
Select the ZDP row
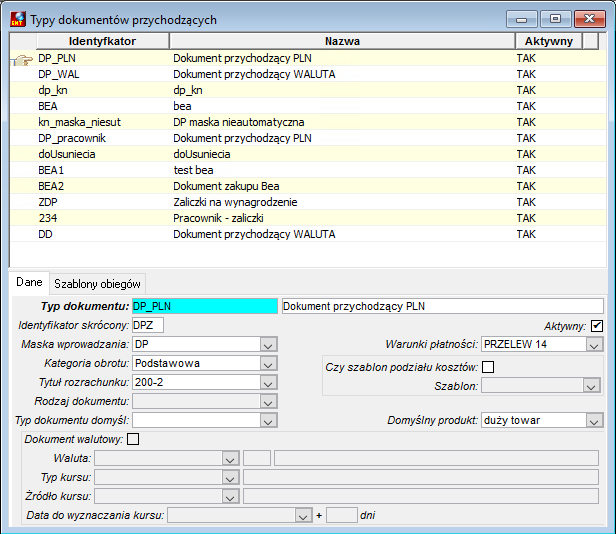coord(308,202)
